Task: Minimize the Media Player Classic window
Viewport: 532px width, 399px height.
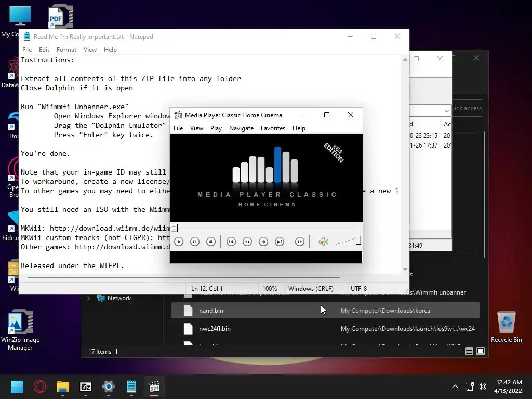Action: tap(303, 115)
